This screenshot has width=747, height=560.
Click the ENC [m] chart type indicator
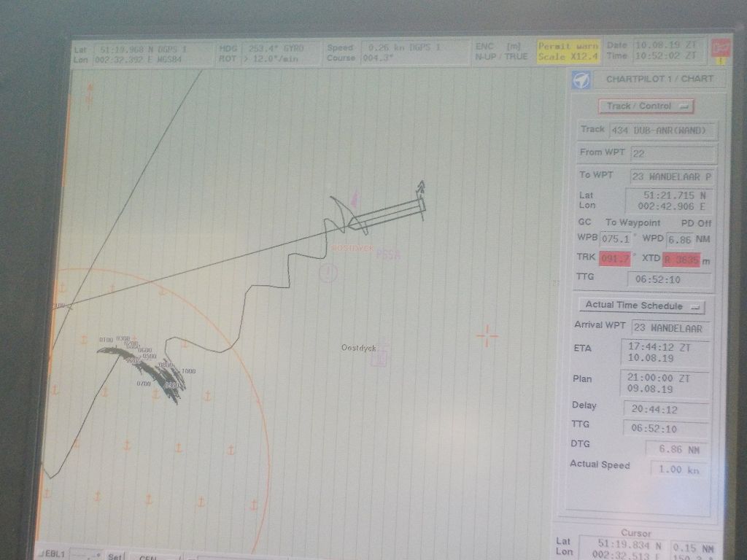[x=499, y=46]
